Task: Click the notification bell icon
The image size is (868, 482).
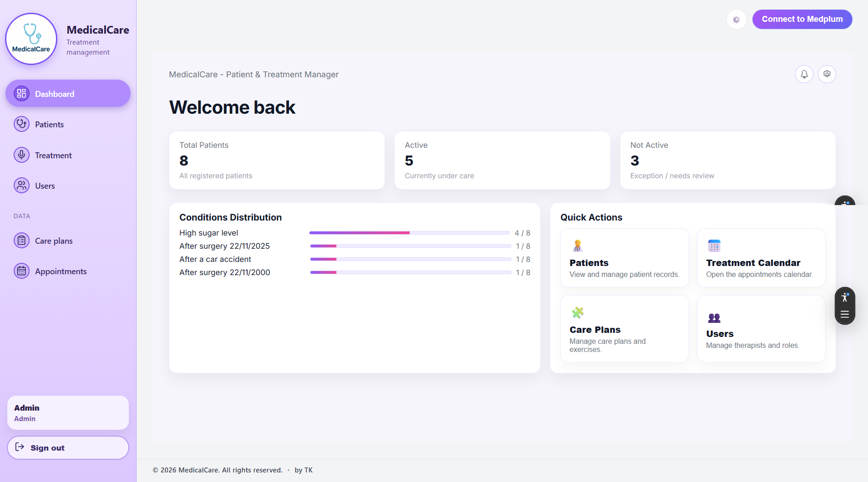Action: pos(804,74)
